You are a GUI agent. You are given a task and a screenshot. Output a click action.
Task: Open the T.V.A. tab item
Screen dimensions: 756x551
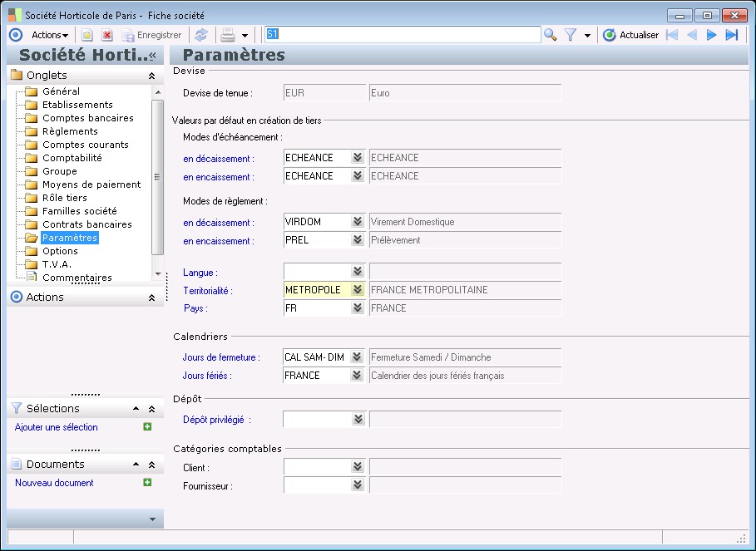tap(57, 264)
